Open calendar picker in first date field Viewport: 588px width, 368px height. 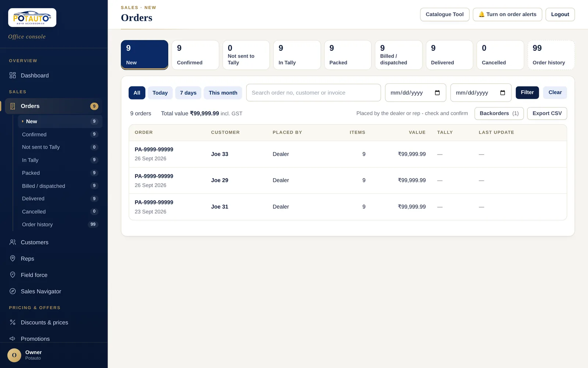437,93
